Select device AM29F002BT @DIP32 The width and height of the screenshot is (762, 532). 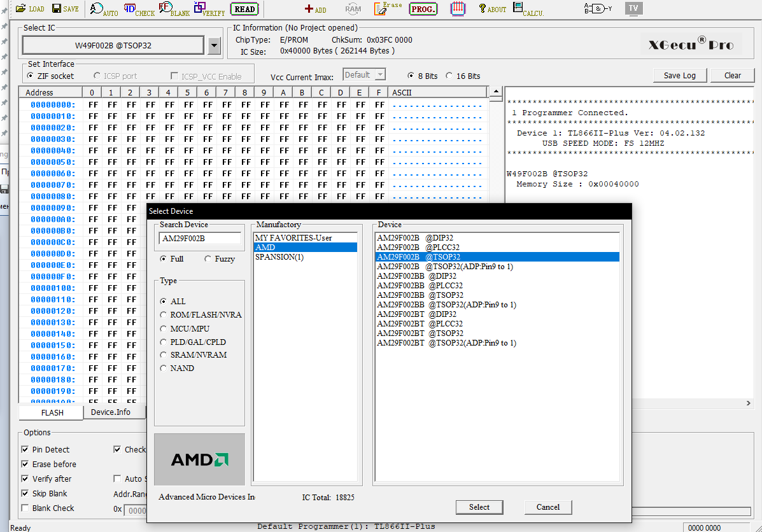498,314
